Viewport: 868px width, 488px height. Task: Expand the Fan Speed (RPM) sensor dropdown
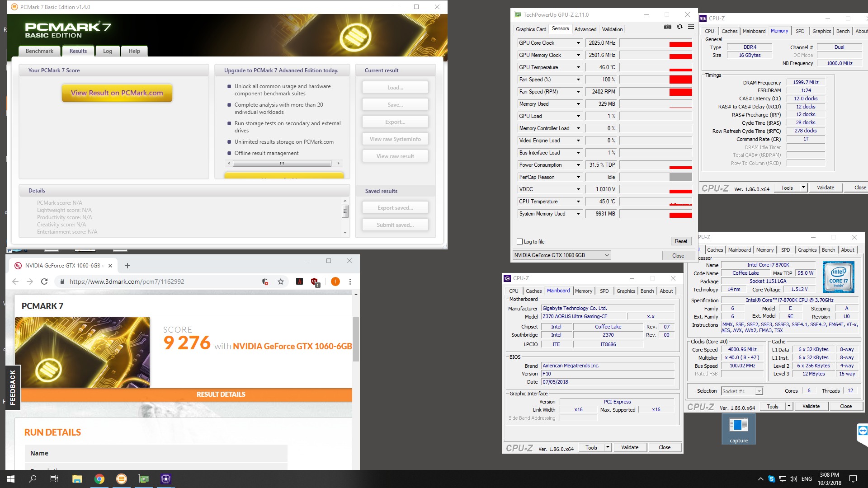point(578,92)
